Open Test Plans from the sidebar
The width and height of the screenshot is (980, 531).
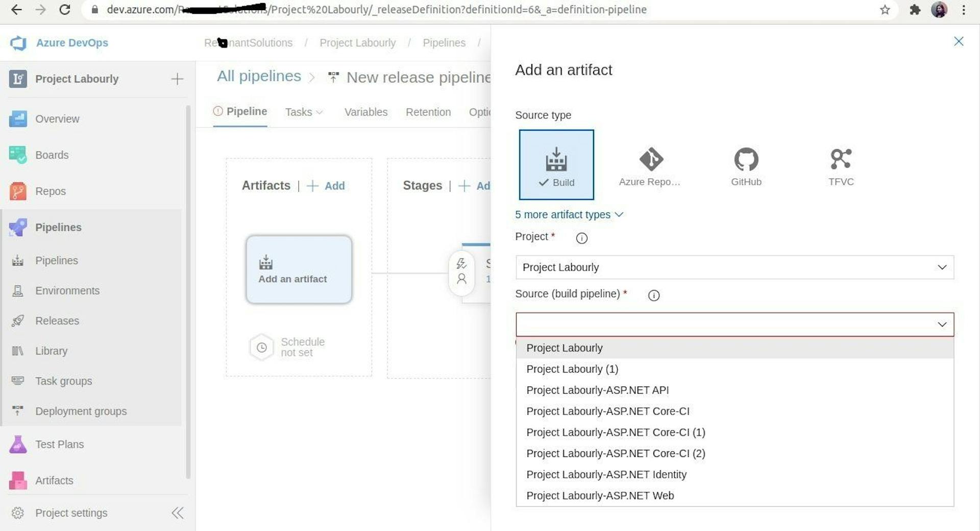[x=59, y=444]
